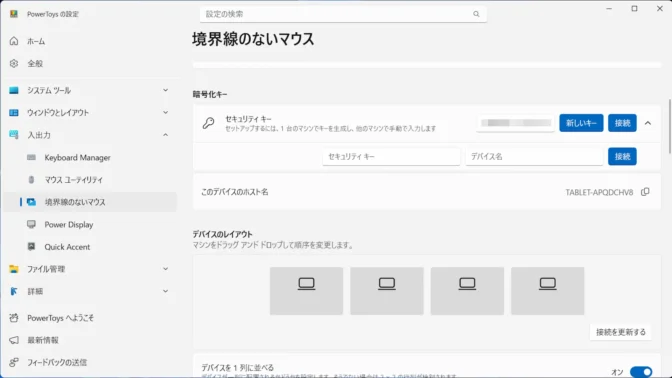Click the PowerToys app logo icon

14,14
